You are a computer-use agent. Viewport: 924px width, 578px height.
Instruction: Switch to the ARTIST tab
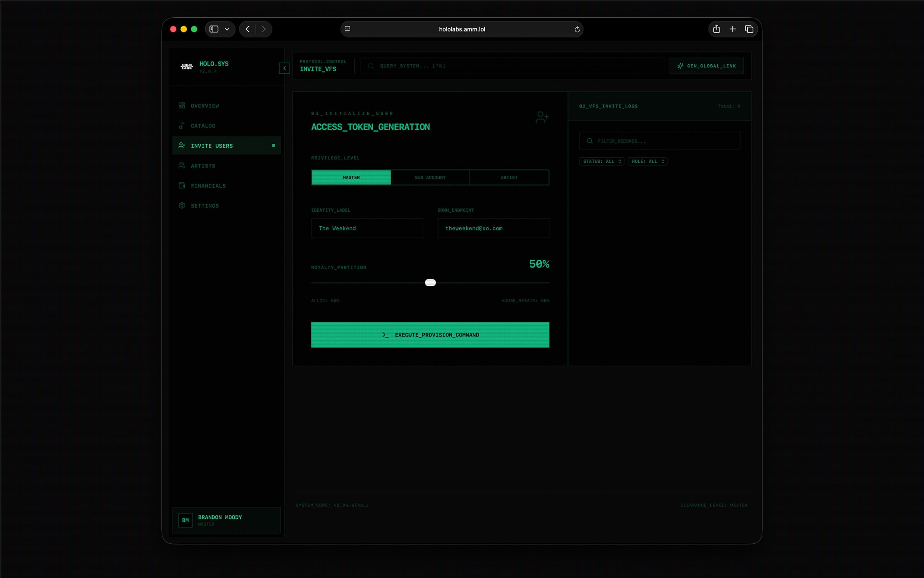[x=509, y=177]
